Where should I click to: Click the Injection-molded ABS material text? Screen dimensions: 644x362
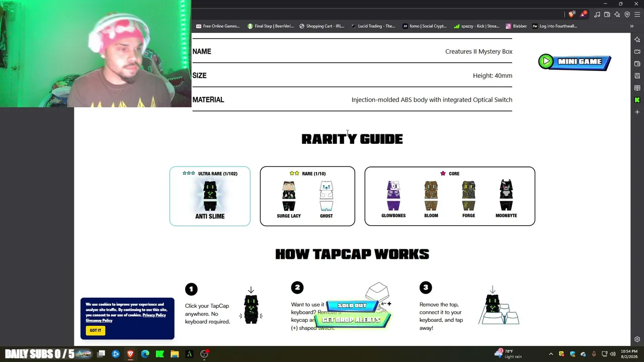pos(432,100)
